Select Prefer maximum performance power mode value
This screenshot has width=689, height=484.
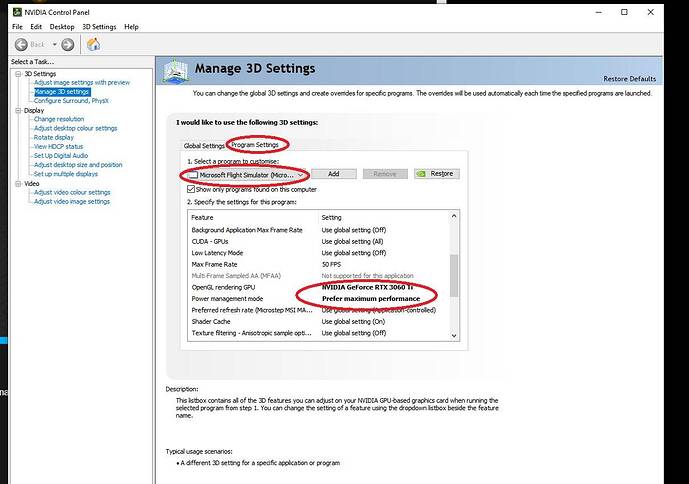pyautogui.click(x=371, y=298)
